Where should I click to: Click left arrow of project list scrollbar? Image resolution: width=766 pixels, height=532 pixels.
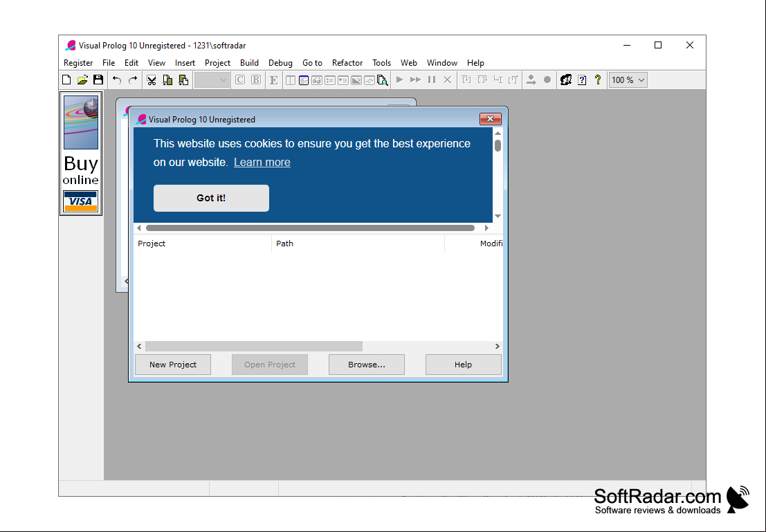pyautogui.click(x=139, y=346)
